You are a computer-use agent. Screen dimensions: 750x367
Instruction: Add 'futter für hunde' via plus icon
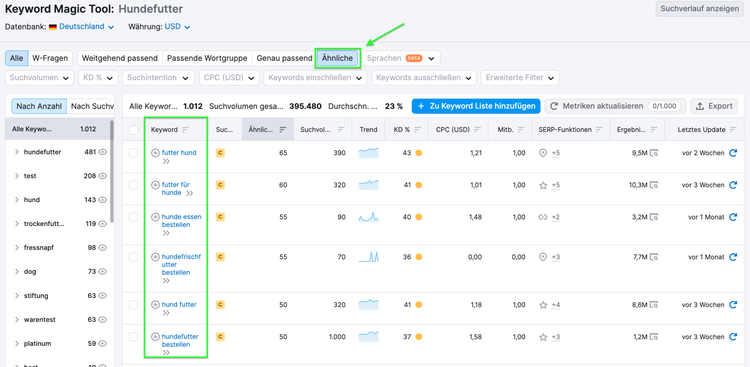click(155, 185)
